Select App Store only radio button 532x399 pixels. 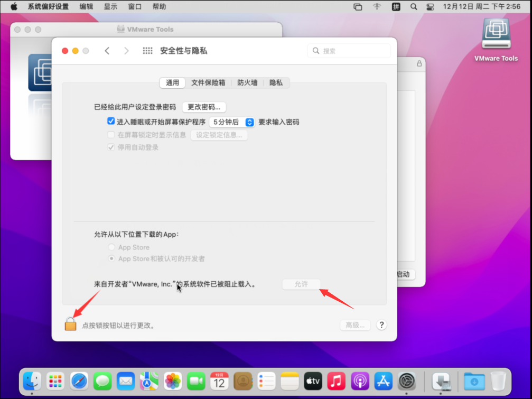pyautogui.click(x=111, y=247)
